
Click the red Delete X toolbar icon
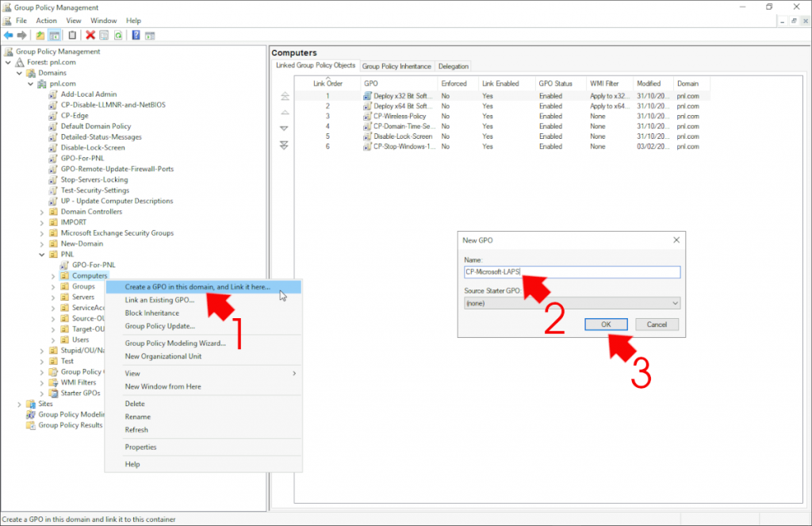pos(90,35)
